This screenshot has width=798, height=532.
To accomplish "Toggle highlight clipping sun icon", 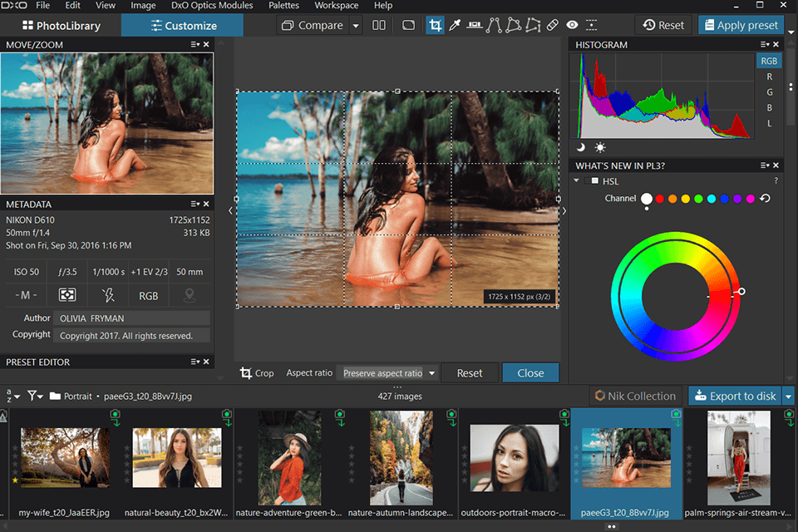I will point(600,148).
